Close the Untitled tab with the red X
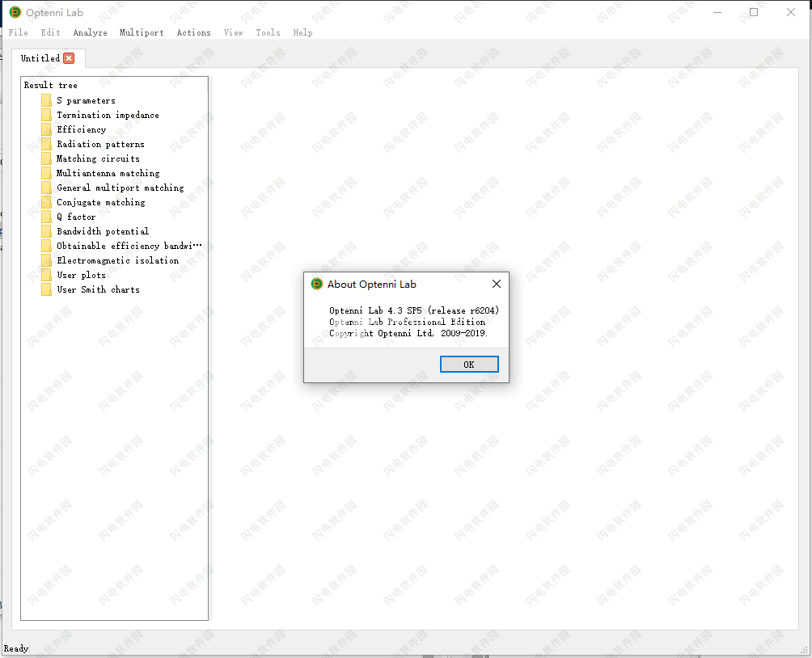The width and height of the screenshot is (812, 658). 69,58
